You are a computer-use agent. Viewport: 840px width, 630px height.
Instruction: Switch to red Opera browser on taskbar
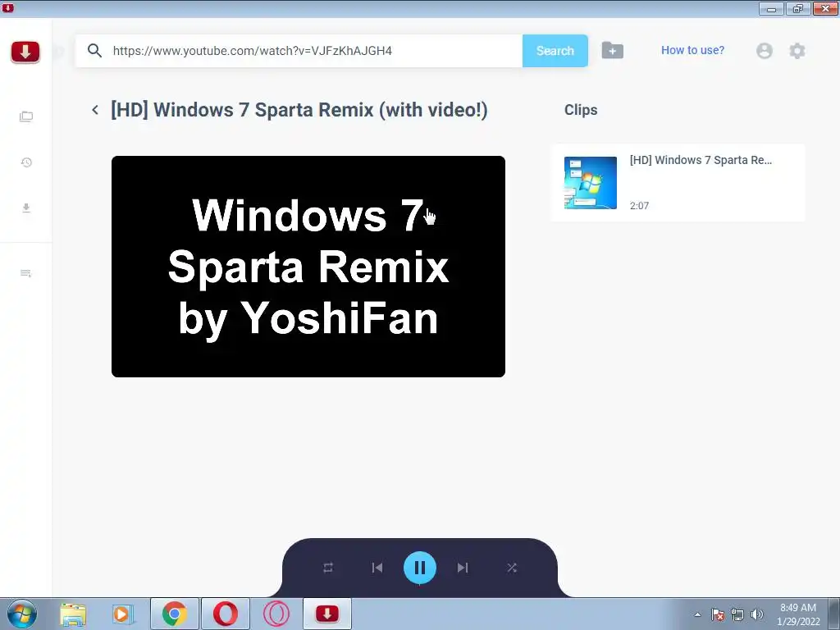[226, 614]
